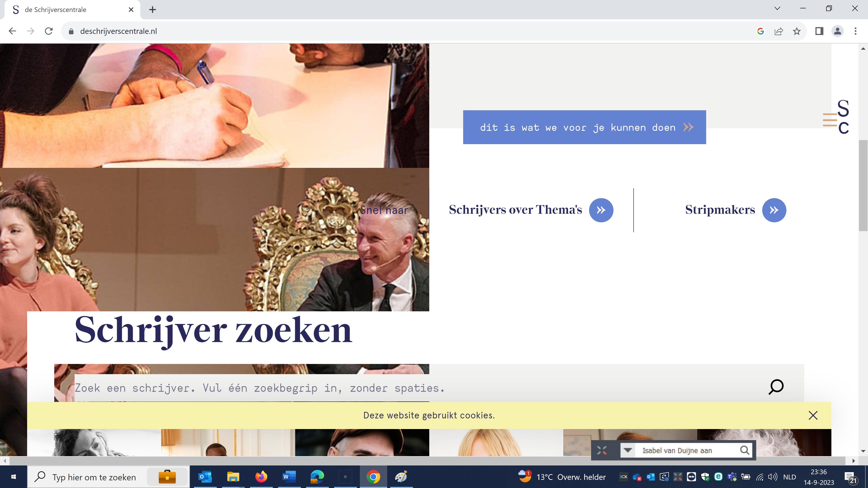868x488 pixels.
Task: Click the Google icon in the address bar
Action: tap(760, 31)
